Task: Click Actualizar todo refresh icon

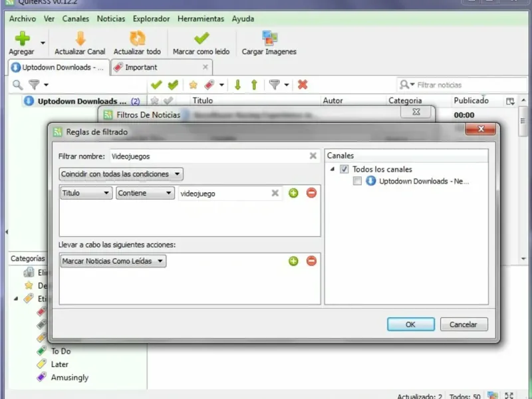Action: click(x=138, y=39)
